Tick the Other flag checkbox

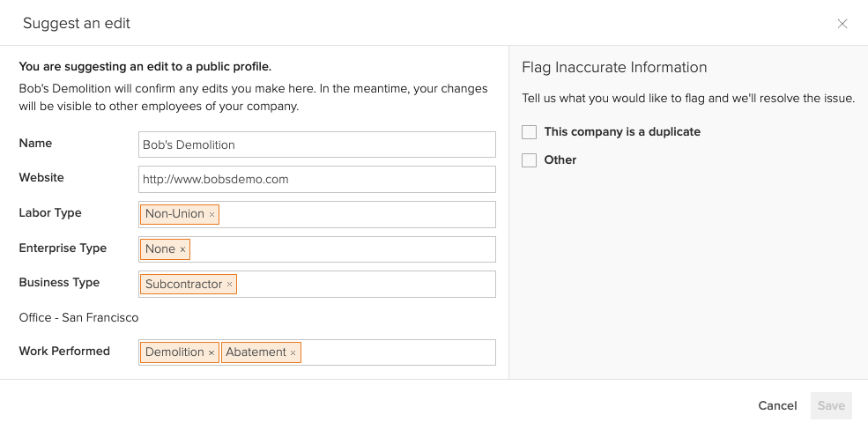click(x=530, y=160)
